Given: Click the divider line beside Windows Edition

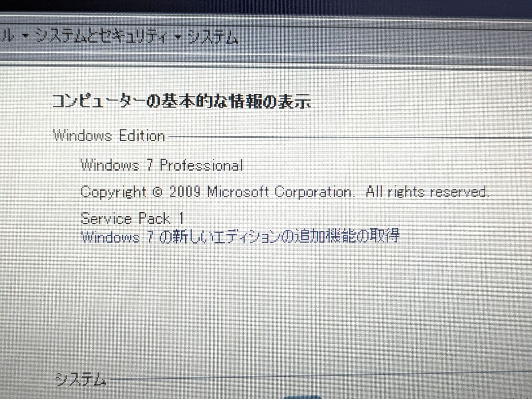Looking at the screenshot, I should (350, 137).
